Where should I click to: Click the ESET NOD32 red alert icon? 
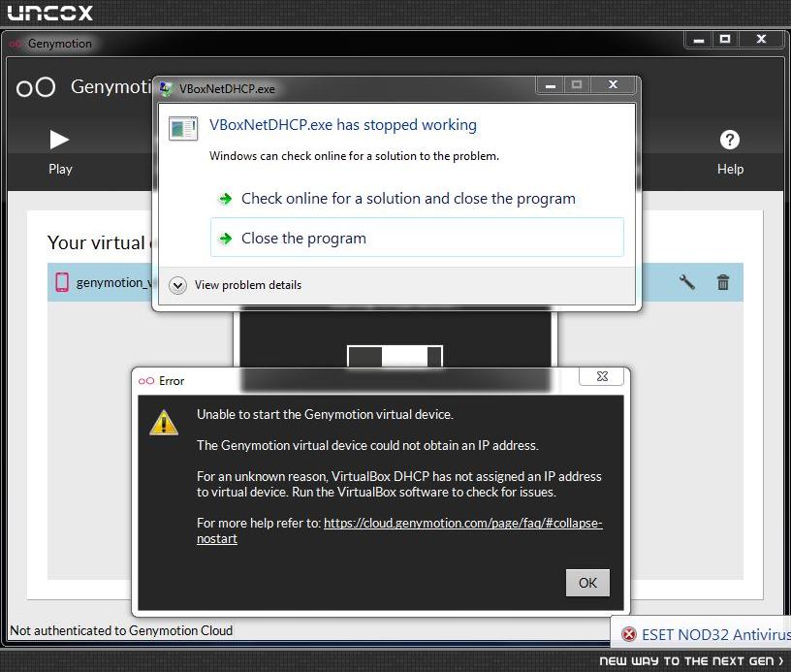(628, 634)
